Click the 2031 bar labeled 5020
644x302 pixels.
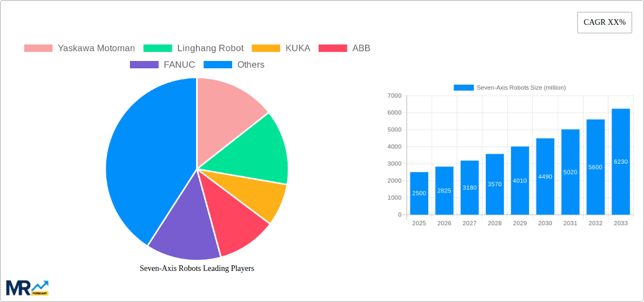click(x=571, y=172)
